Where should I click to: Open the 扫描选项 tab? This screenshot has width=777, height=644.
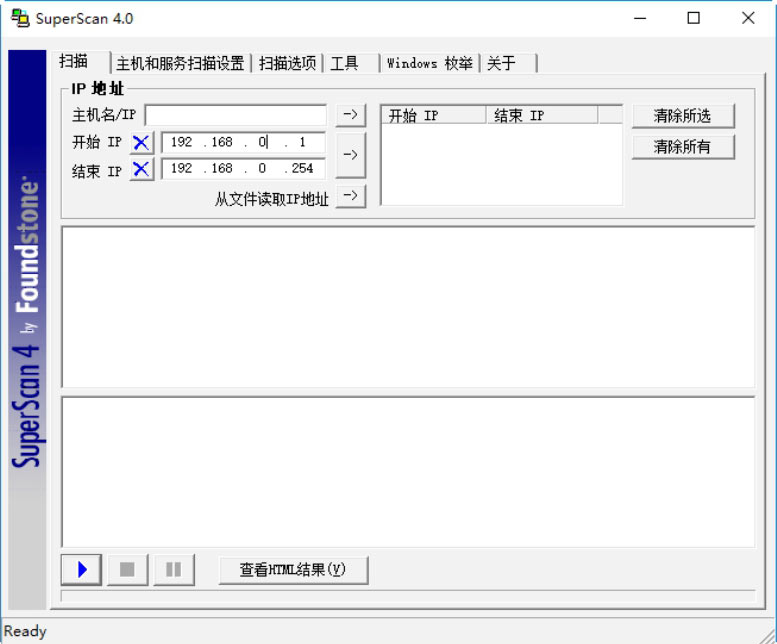(288, 63)
